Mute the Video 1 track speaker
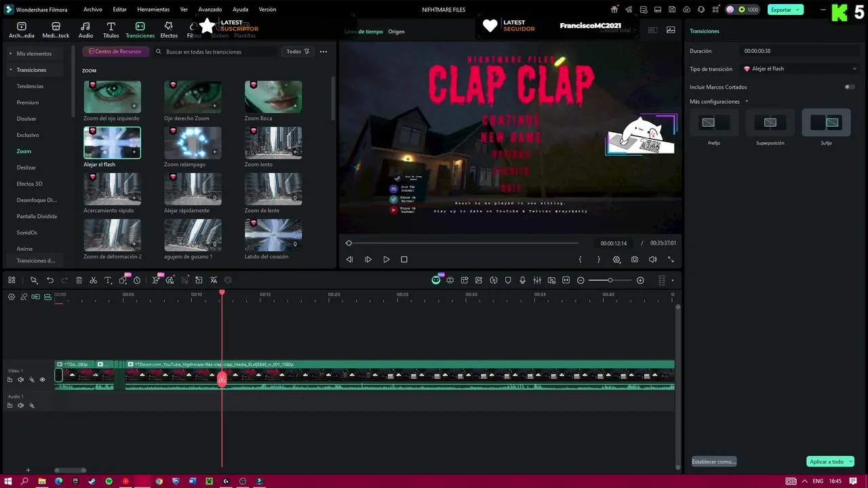 pyautogui.click(x=20, y=380)
